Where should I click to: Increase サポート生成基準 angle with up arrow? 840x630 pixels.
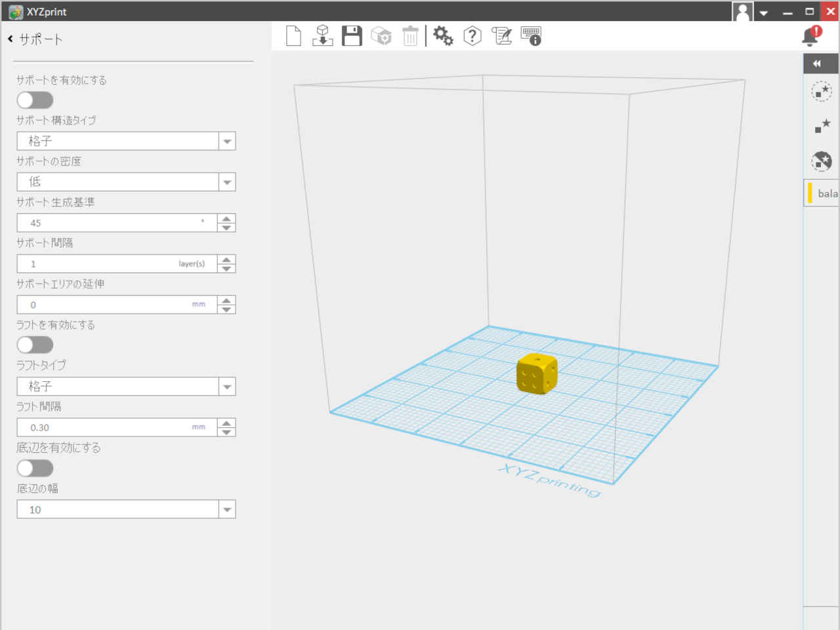(226, 219)
